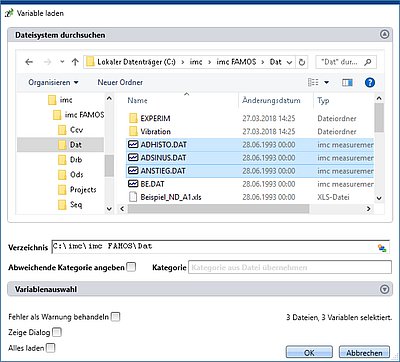The height and width of the screenshot is (362, 400).
Task: Select imc FAMOS folder in the tree
Action: tap(79, 115)
